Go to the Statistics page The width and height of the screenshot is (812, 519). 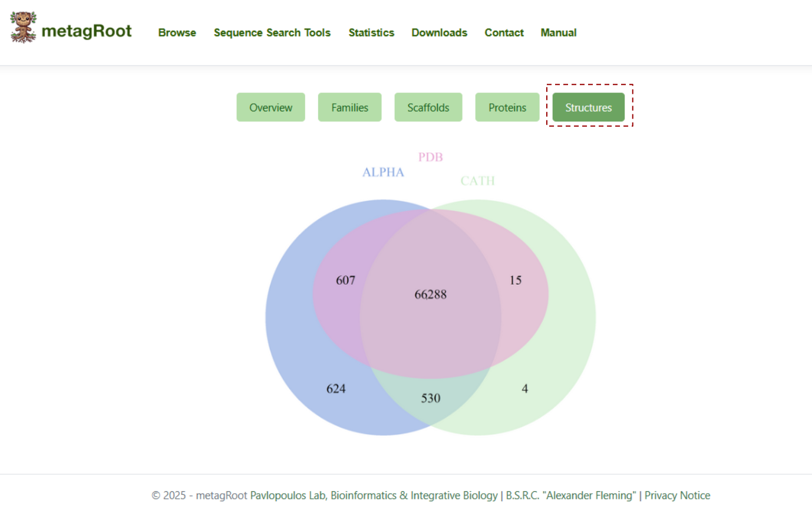(x=371, y=32)
